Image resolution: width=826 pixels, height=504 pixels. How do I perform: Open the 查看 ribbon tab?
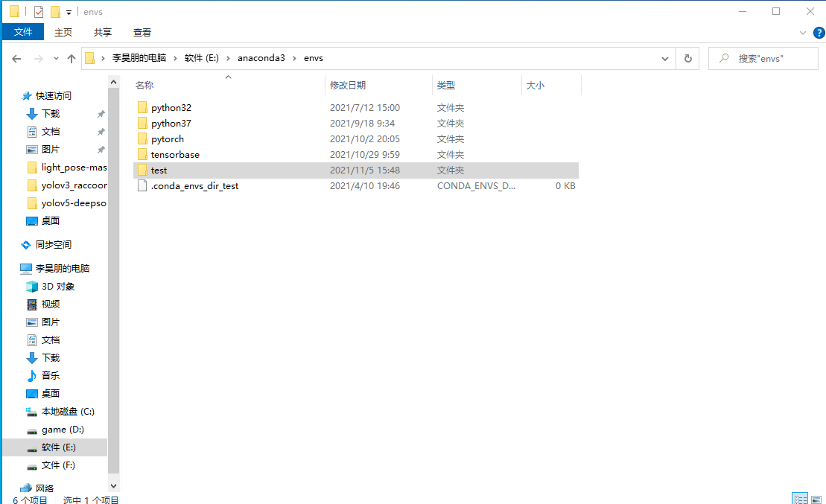tap(142, 32)
